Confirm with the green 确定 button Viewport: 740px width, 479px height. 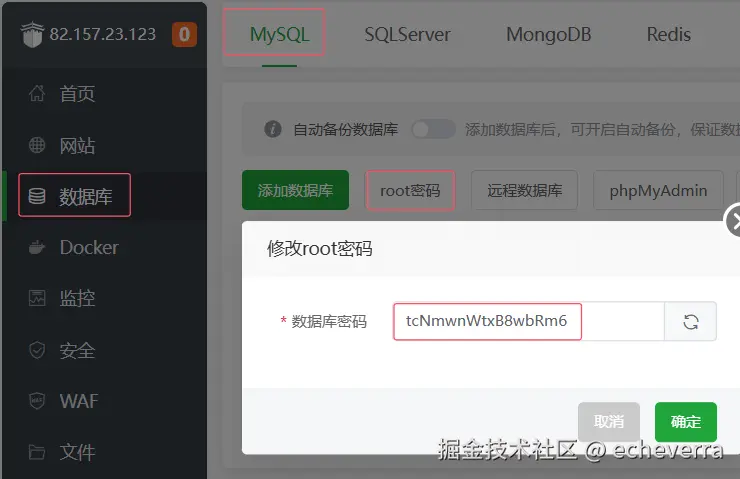[x=686, y=421]
